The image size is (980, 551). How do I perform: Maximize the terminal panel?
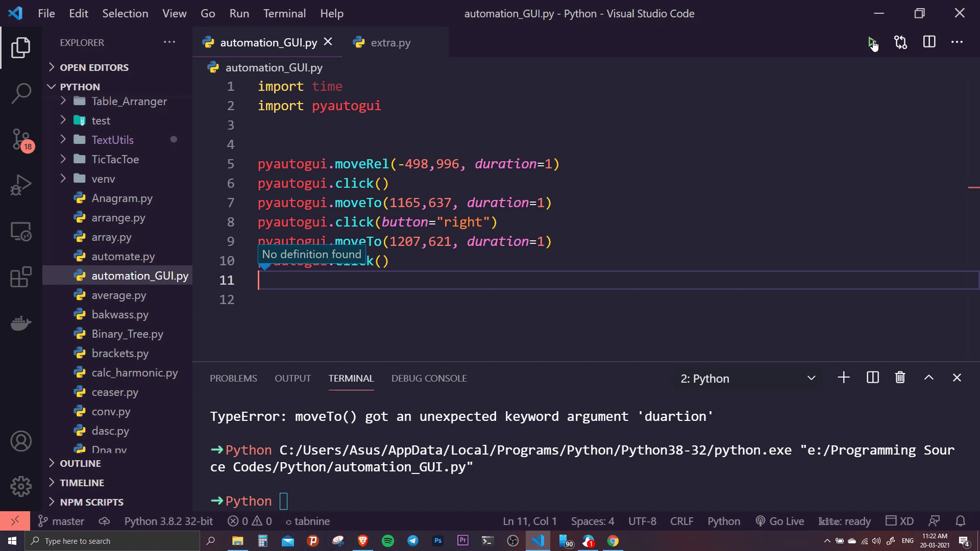[x=928, y=378]
